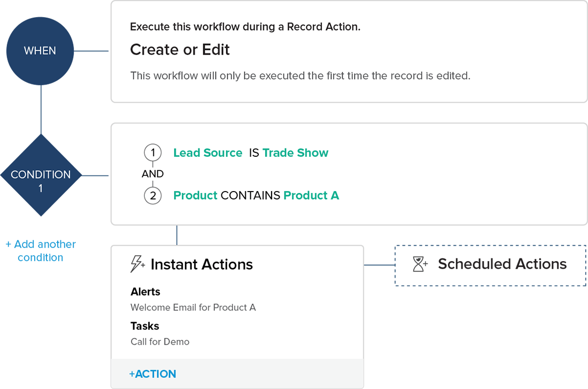The width and height of the screenshot is (588, 389).
Task: Click diamond connector below the condition card
Action: coord(177,235)
